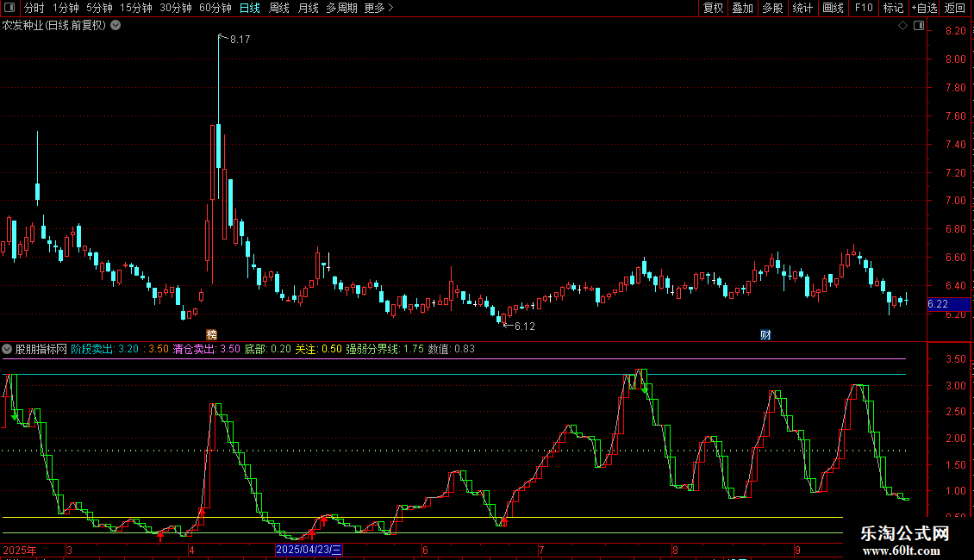Image resolution: width=974 pixels, height=560 pixels.
Task: Select the 1分钟 period tab
Action: [66, 8]
